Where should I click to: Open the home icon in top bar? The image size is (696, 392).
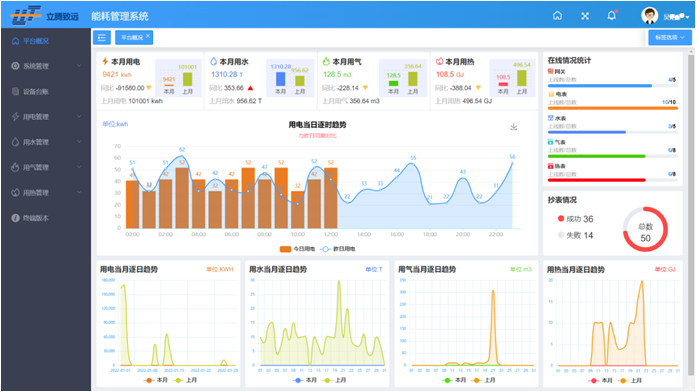point(557,16)
